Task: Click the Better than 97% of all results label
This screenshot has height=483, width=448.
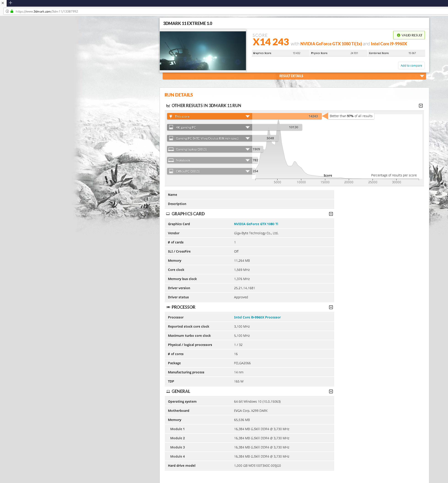Action: pos(351,116)
